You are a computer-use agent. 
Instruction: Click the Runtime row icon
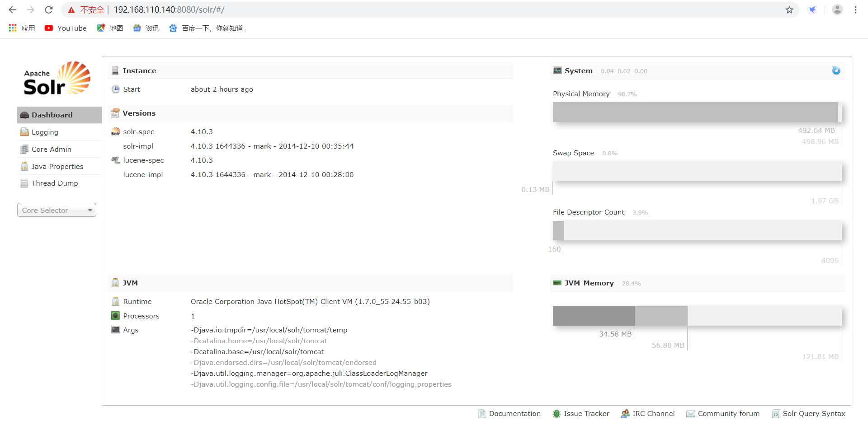click(x=116, y=301)
